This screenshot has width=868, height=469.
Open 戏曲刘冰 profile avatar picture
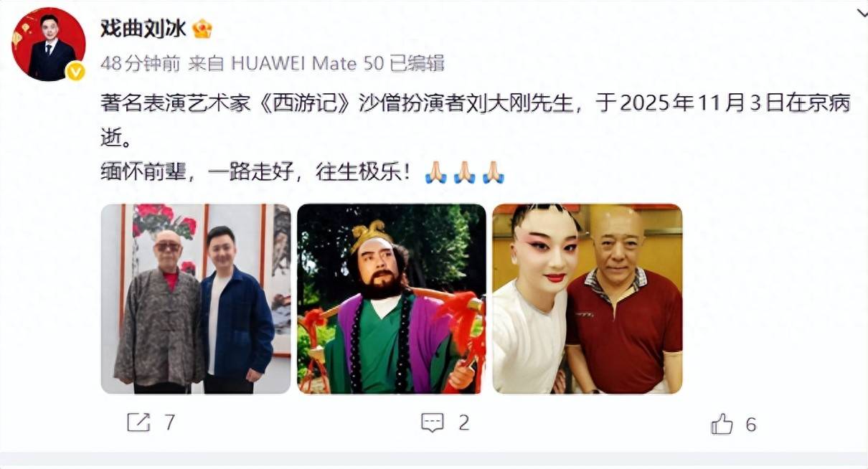(49, 44)
